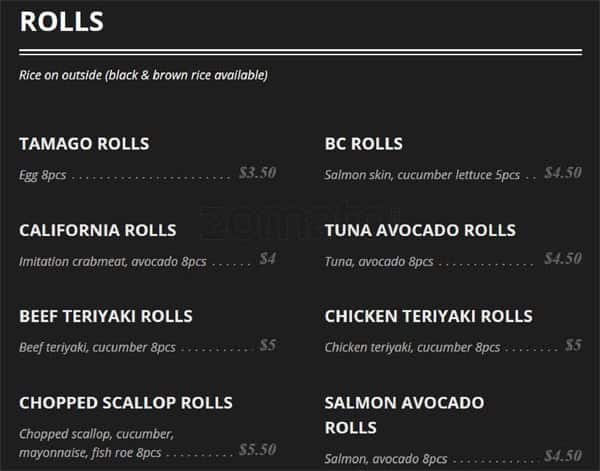Viewport: 600px width, 471px height.
Task: Select the Chopped Scallop Rolls title
Action: 125,402
